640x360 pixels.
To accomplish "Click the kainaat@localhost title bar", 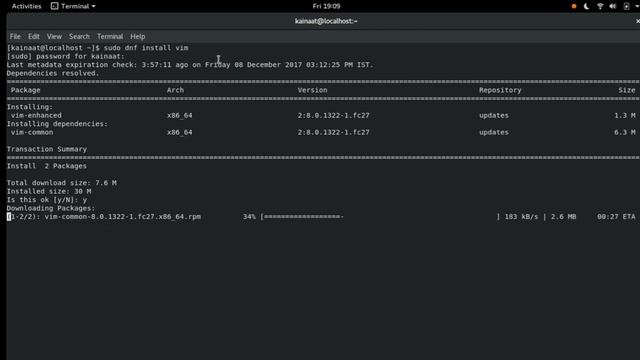I will point(326,21).
